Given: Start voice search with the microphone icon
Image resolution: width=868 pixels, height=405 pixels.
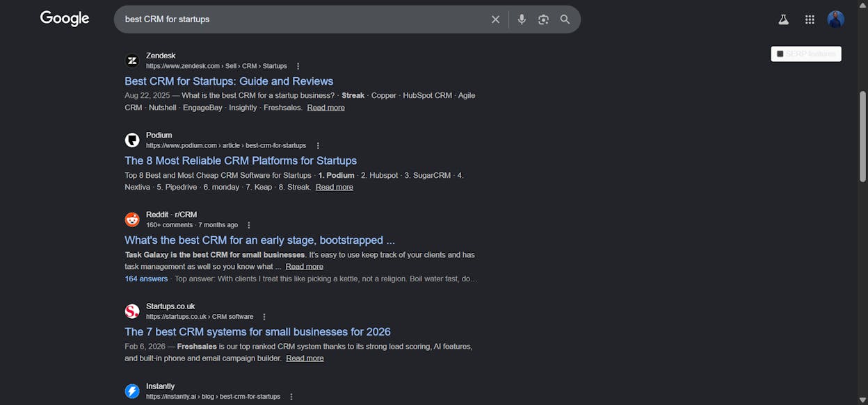Looking at the screenshot, I should point(522,19).
